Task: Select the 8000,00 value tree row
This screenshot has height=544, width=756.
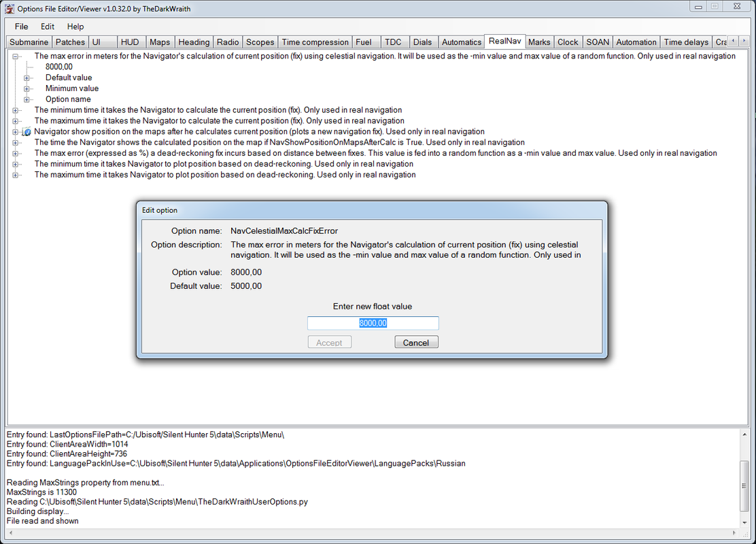Action: point(59,67)
